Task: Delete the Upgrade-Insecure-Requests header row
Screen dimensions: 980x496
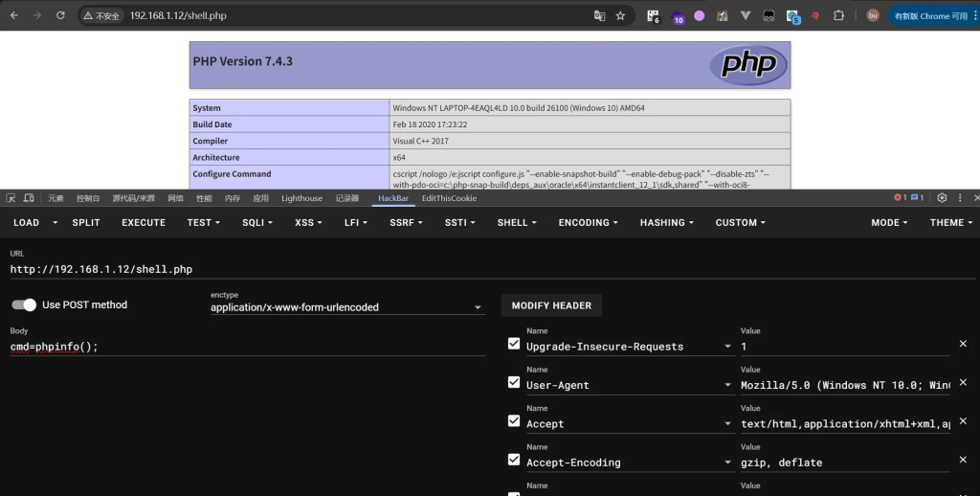Action: (x=963, y=344)
